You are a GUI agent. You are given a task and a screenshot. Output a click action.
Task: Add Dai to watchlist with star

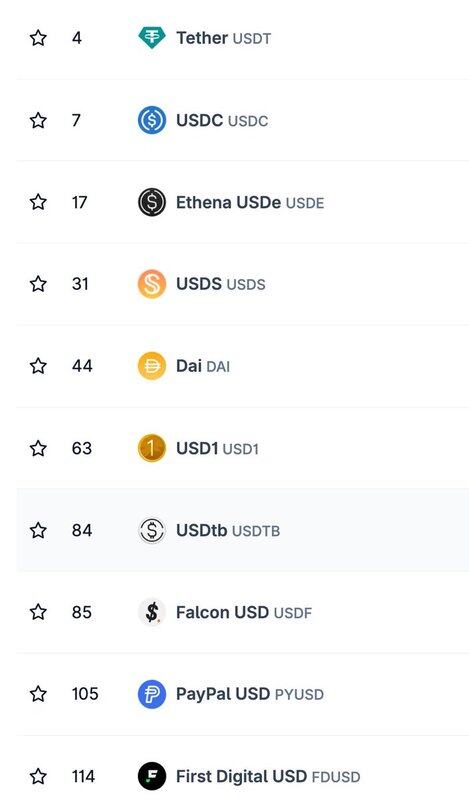click(x=38, y=366)
